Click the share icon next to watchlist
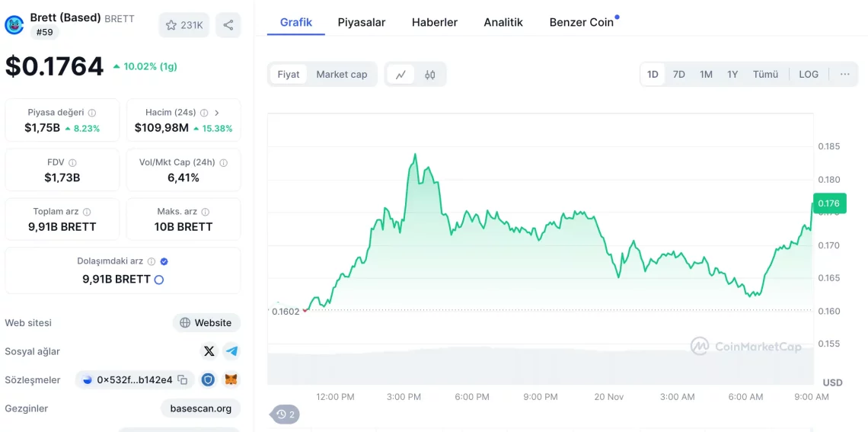 (x=228, y=25)
